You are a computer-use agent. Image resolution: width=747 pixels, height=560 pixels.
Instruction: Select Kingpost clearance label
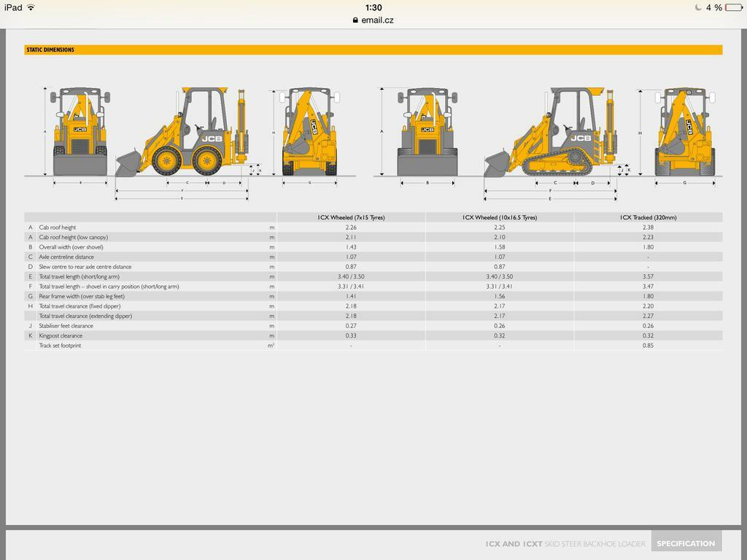(61, 335)
